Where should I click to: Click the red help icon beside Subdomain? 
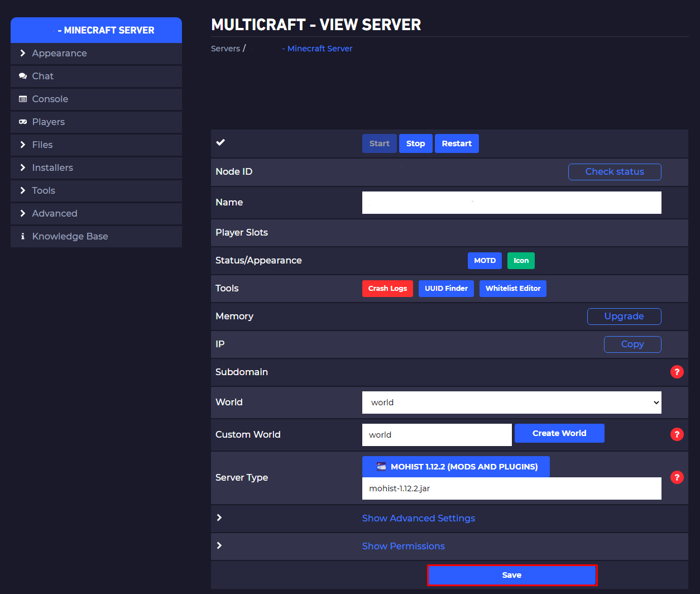(677, 372)
